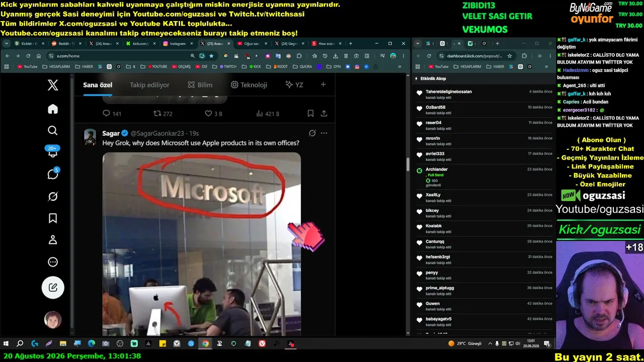644x362 pixels.
Task: Open the X sidebar search (Explore) icon
Action: 53,131
